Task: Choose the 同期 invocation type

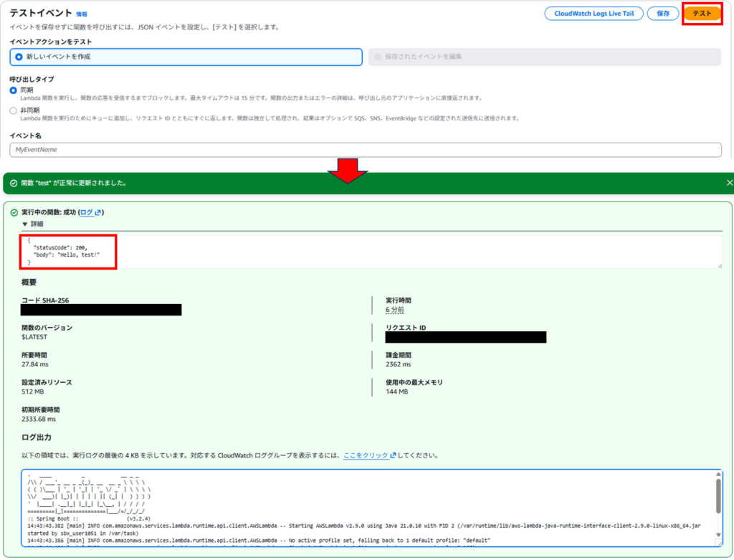Action: pos(14,90)
